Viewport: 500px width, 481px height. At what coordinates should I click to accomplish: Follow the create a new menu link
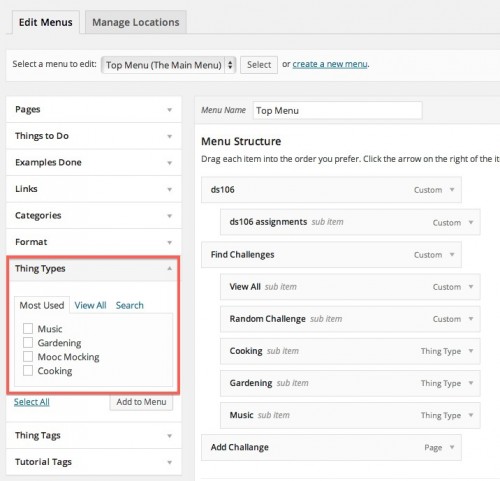tap(330, 64)
